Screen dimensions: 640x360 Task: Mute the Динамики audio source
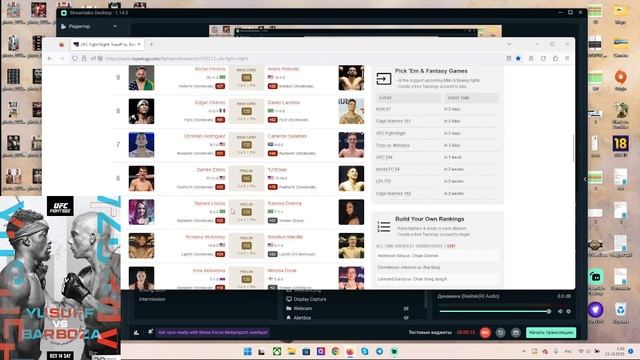pos(560,311)
